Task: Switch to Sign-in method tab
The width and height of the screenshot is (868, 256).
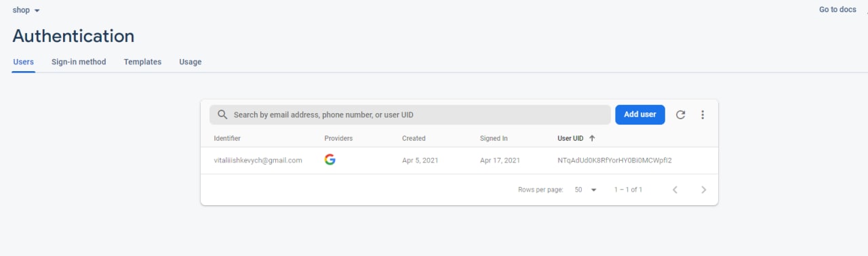Action: click(x=79, y=62)
